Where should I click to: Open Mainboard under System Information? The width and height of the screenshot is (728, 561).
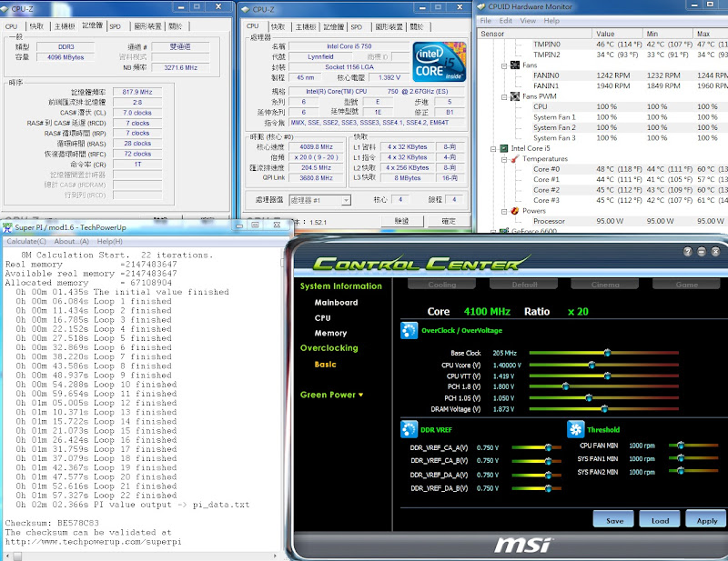[336, 303]
